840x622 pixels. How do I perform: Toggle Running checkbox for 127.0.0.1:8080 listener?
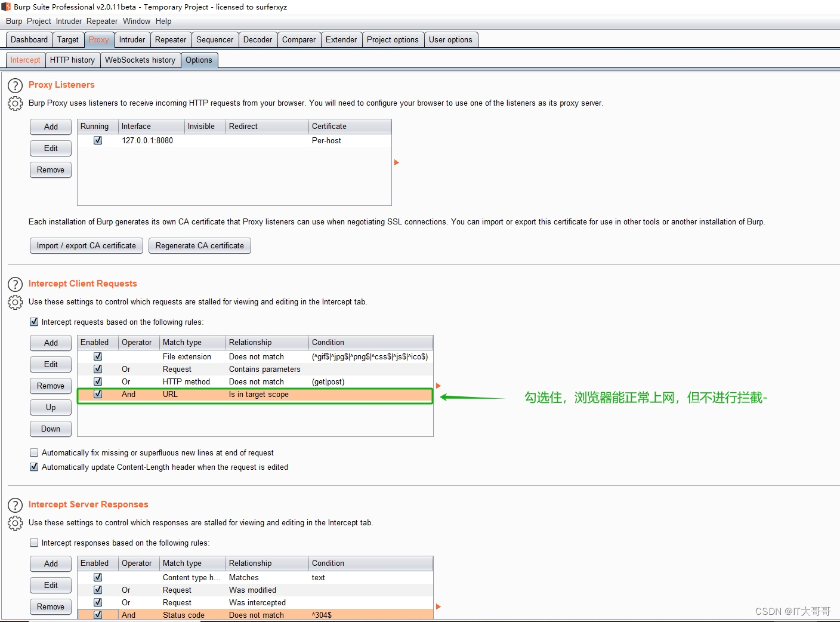pos(98,140)
